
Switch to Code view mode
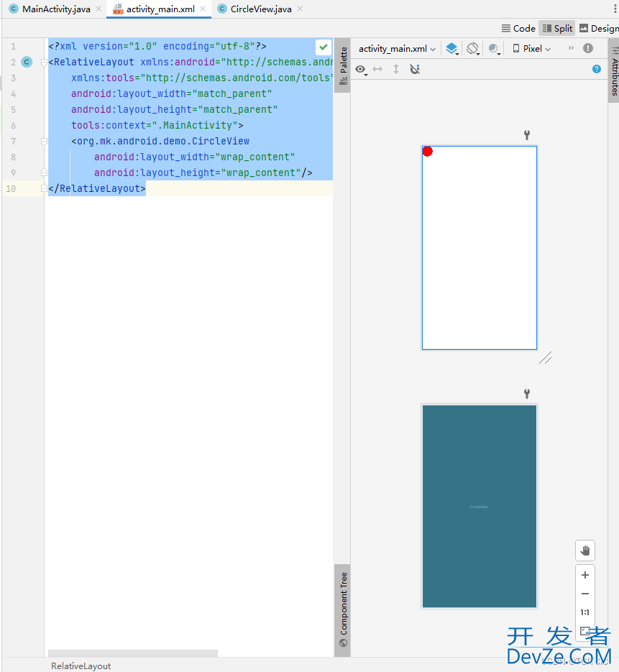tap(518, 28)
